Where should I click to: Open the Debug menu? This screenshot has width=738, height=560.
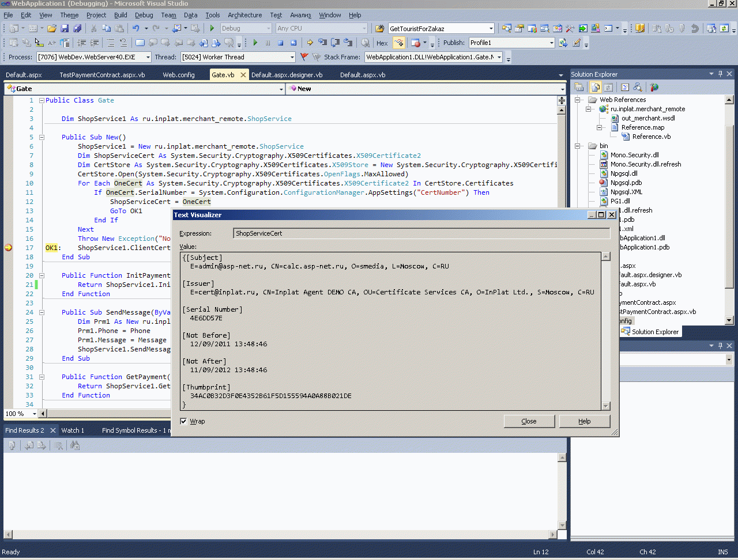point(144,15)
